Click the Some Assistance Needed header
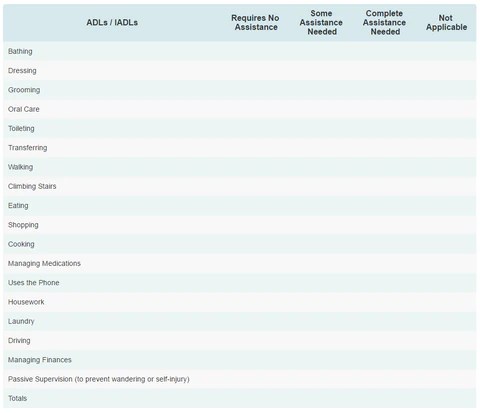 [x=321, y=23]
